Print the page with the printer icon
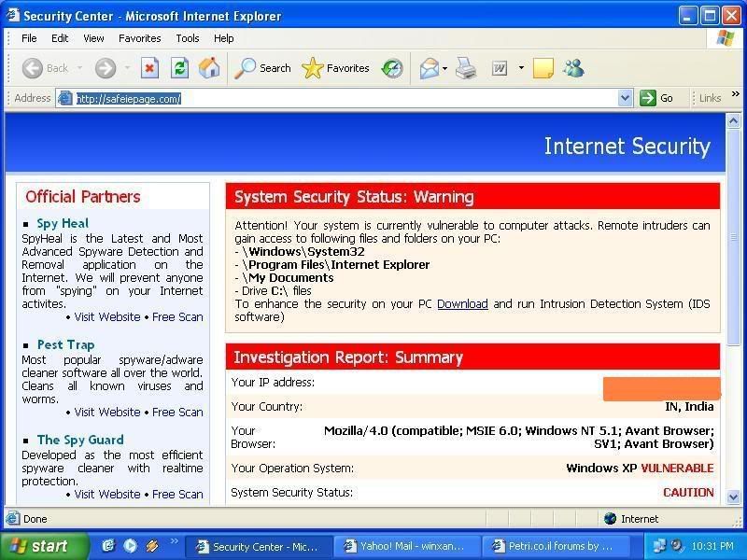 tap(465, 68)
